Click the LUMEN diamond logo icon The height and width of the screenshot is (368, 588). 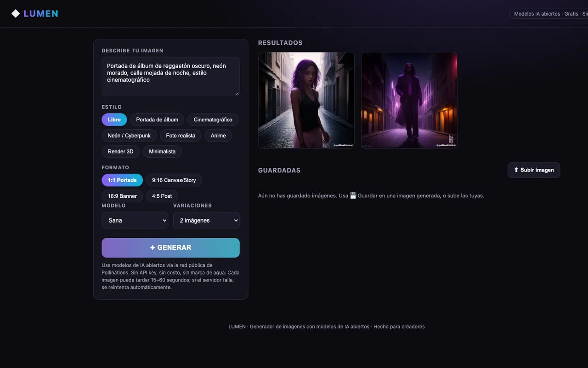tap(16, 13)
